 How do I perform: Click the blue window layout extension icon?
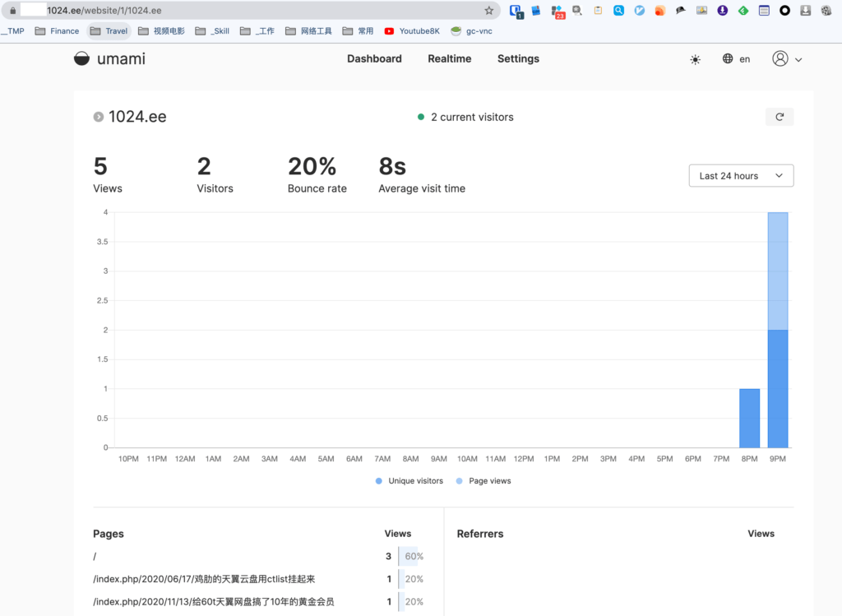click(x=764, y=10)
